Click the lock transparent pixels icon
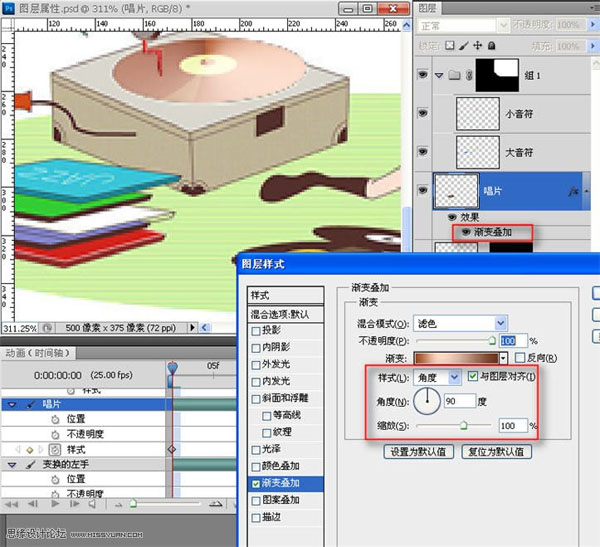 (451, 44)
